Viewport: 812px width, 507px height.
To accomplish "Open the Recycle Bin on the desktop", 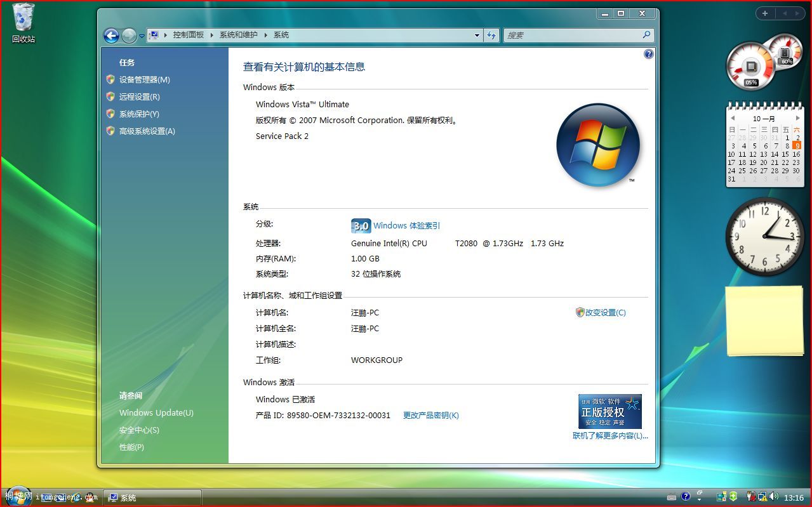I will click(x=23, y=19).
